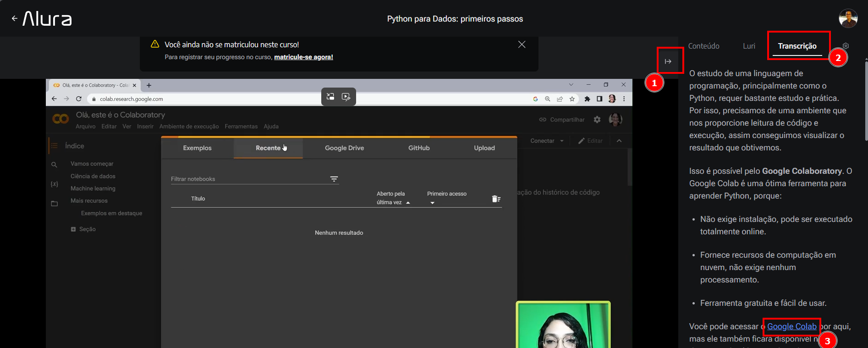Open Colab settings gear

tap(597, 120)
